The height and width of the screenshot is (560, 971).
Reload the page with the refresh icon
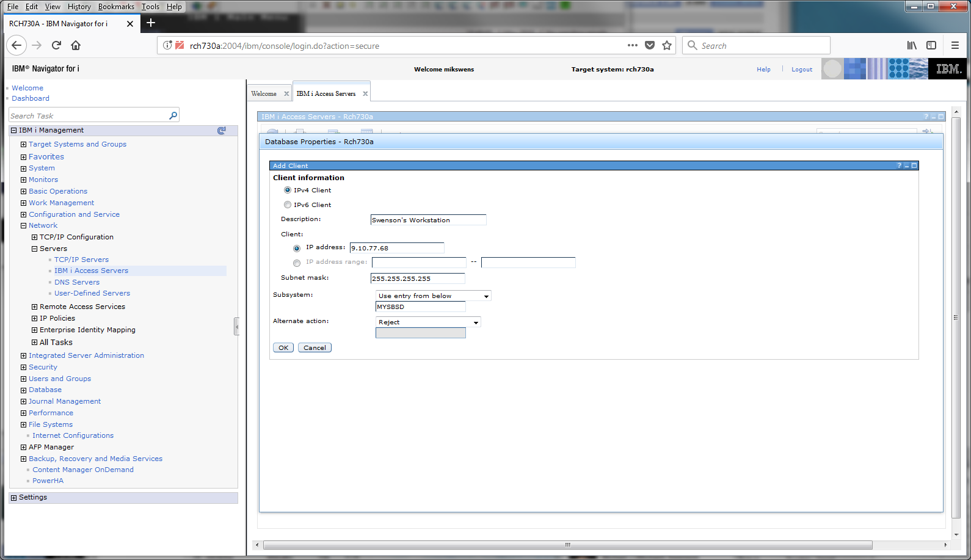(56, 45)
